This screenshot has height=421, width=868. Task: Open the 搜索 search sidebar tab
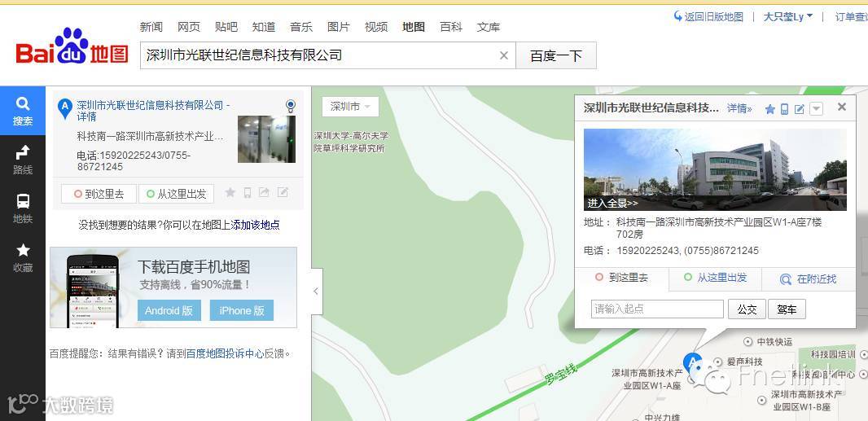coord(23,111)
